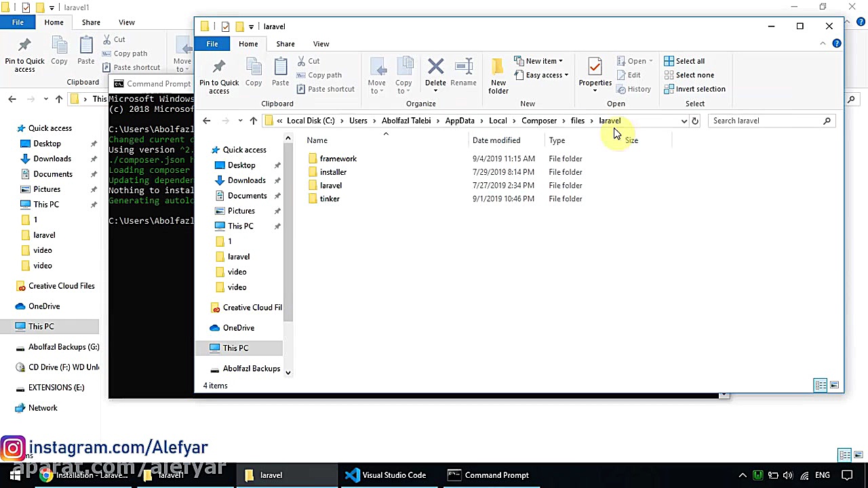Select the framework folder in the file list
Screen dimensions: 868x488
point(338,159)
